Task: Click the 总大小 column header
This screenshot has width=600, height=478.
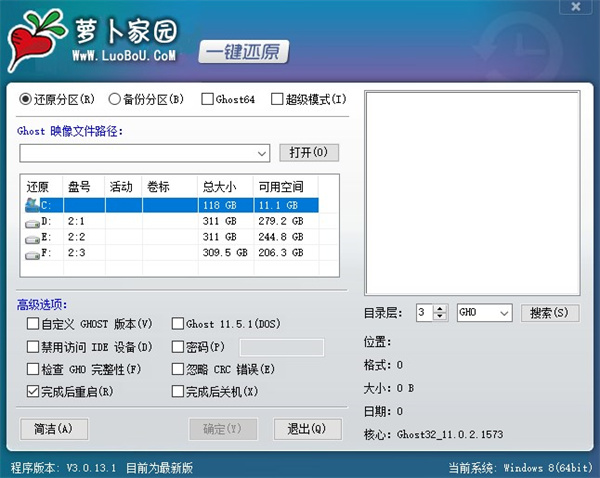Action: pos(220,186)
